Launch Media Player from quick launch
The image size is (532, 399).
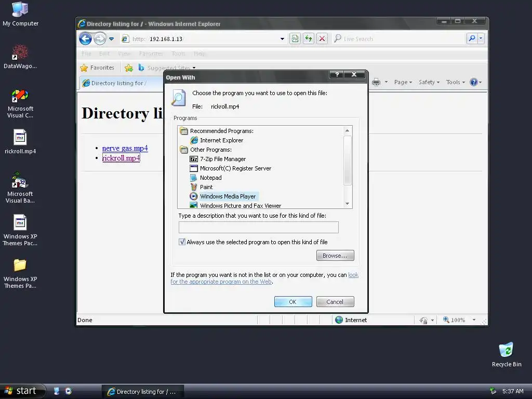point(69,391)
